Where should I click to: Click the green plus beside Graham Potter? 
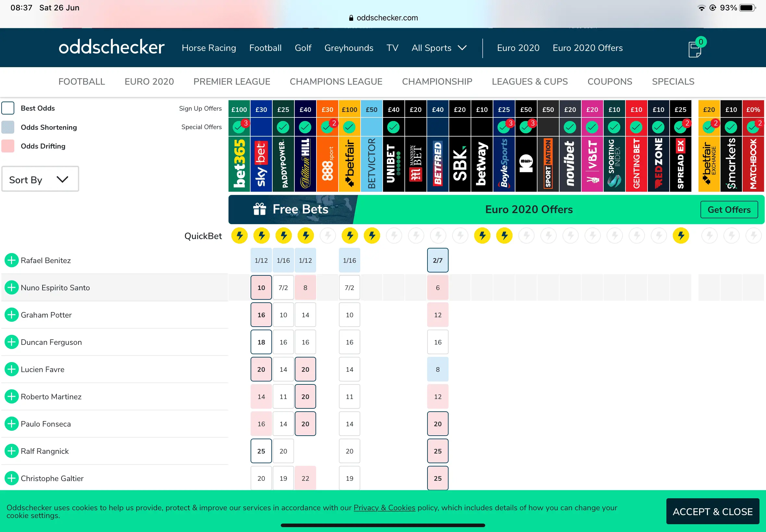click(12, 315)
